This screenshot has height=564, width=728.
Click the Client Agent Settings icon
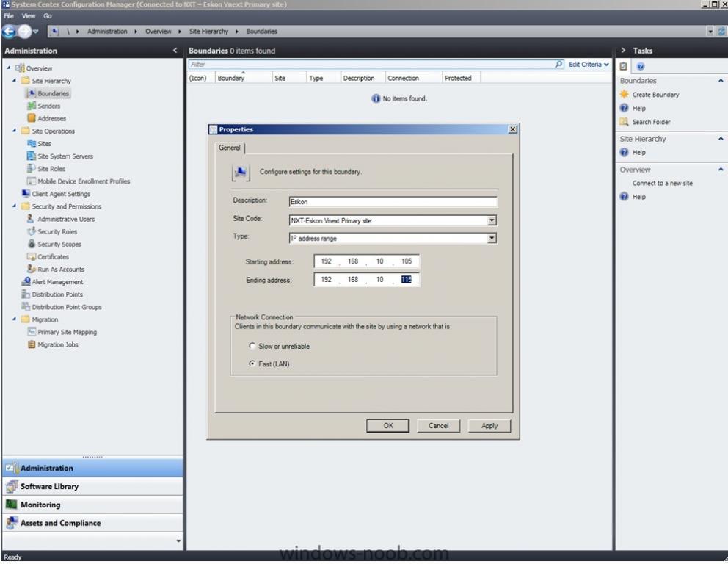tap(26, 194)
